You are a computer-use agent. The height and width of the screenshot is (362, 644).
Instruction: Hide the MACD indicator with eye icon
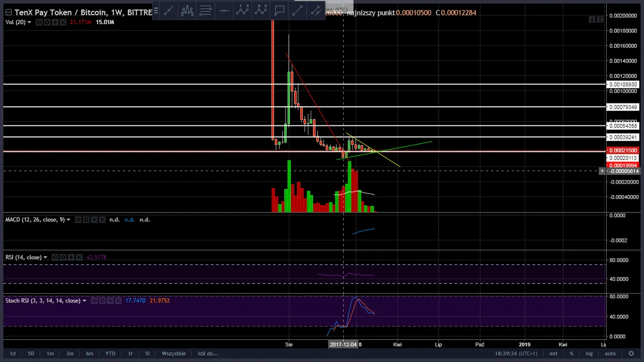tap(78, 220)
